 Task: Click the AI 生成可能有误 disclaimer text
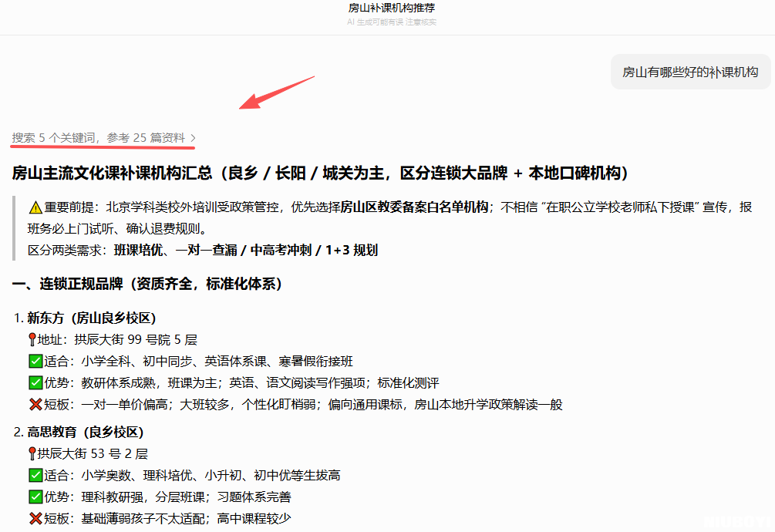[392, 22]
